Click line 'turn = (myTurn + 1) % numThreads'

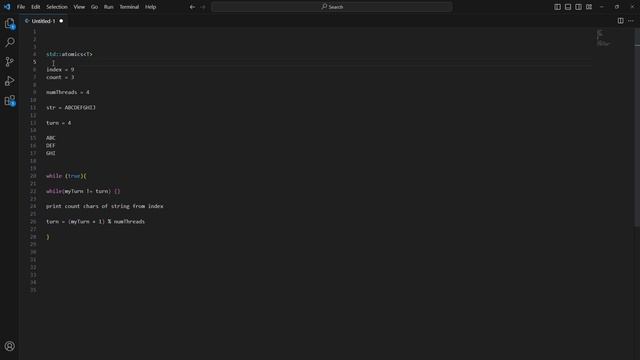click(x=96, y=222)
